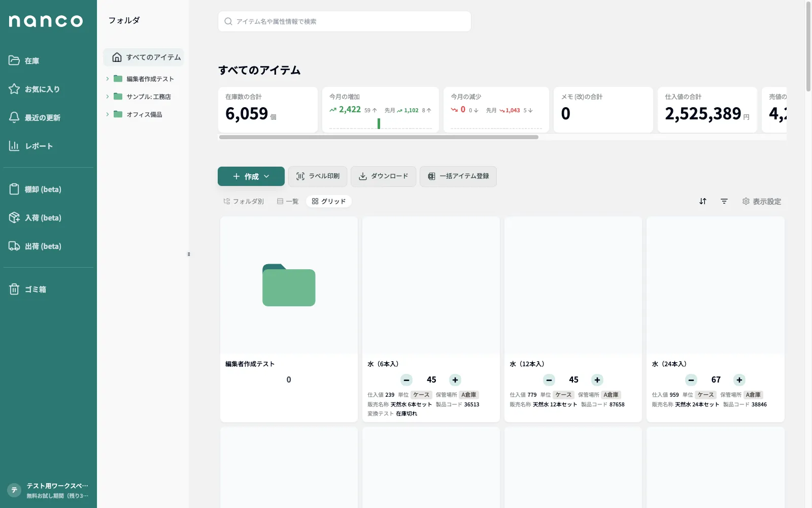
Task: Open 表示設定 display settings
Action: point(762,201)
